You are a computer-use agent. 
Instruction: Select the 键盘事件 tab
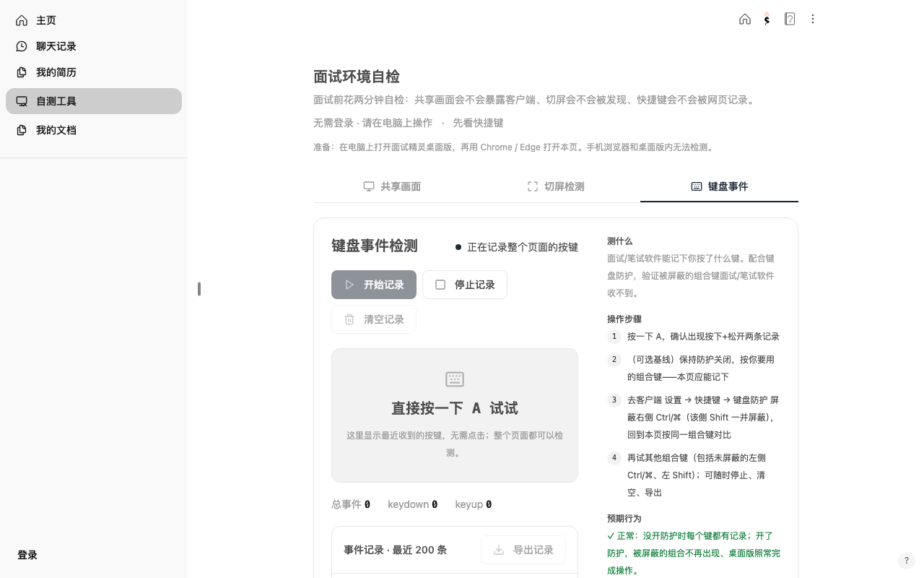pos(719,186)
